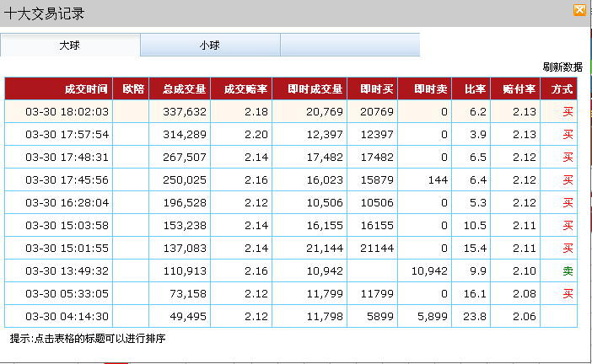Close the 十大交易记录 dialog
Screen dimensions: 592x364
[579, 11]
